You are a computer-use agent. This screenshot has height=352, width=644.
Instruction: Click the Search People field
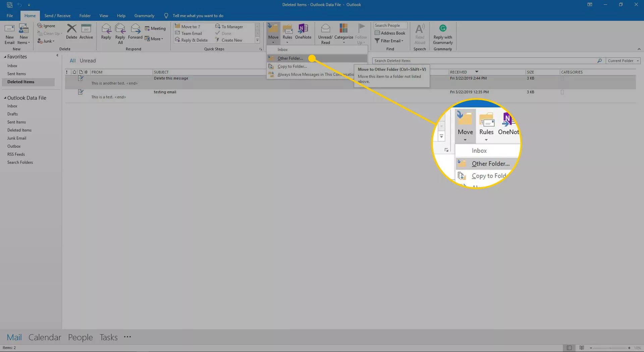tap(390, 26)
